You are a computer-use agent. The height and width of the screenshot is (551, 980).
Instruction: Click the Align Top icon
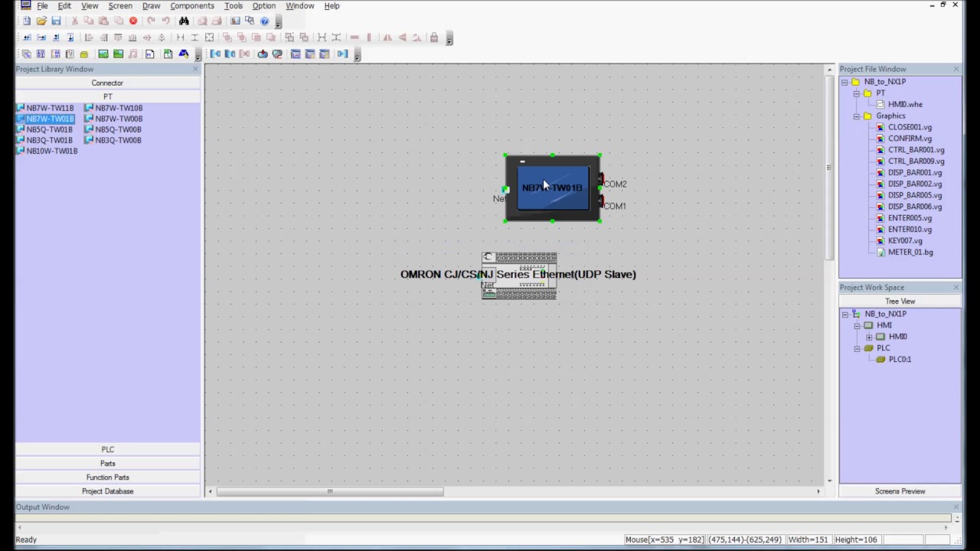[x=118, y=37]
